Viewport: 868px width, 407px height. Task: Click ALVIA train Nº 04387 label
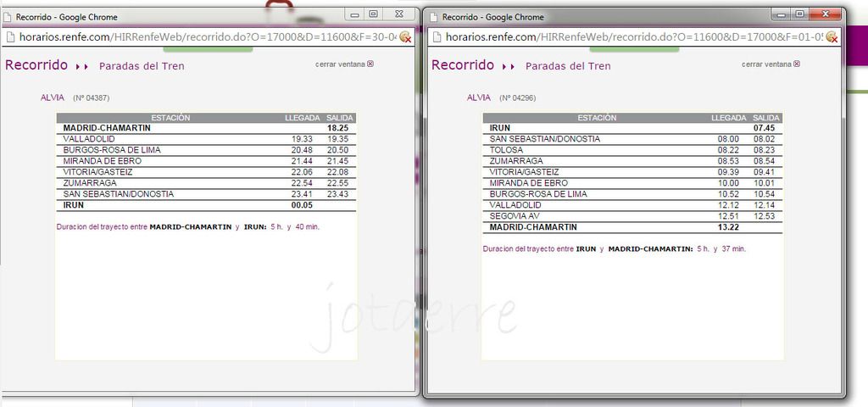(75, 98)
